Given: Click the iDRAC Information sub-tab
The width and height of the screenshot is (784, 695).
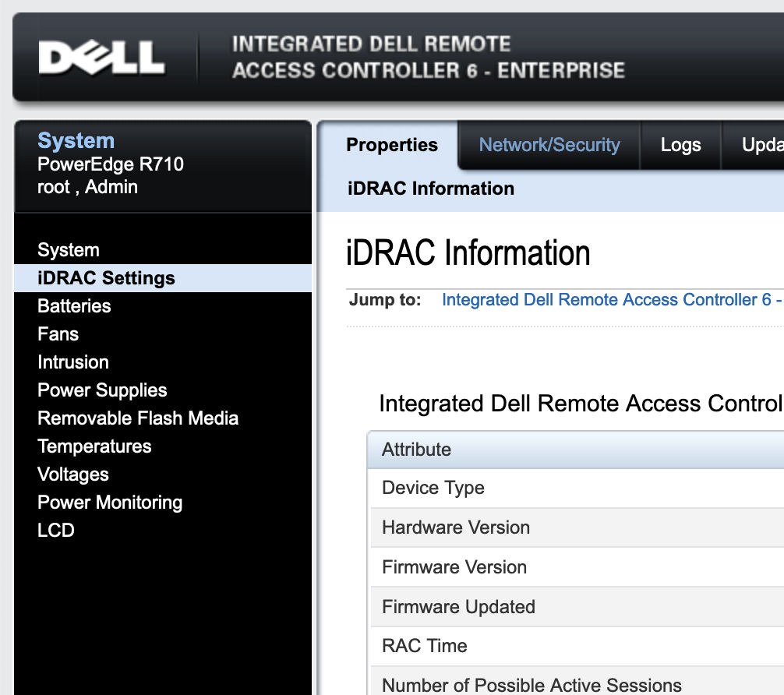Looking at the screenshot, I should [x=430, y=189].
